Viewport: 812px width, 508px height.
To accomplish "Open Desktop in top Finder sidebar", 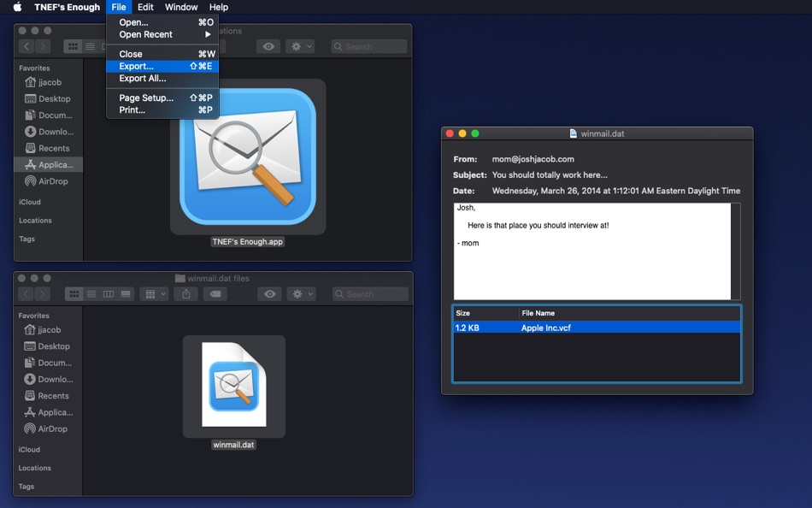I will [48, 98].
